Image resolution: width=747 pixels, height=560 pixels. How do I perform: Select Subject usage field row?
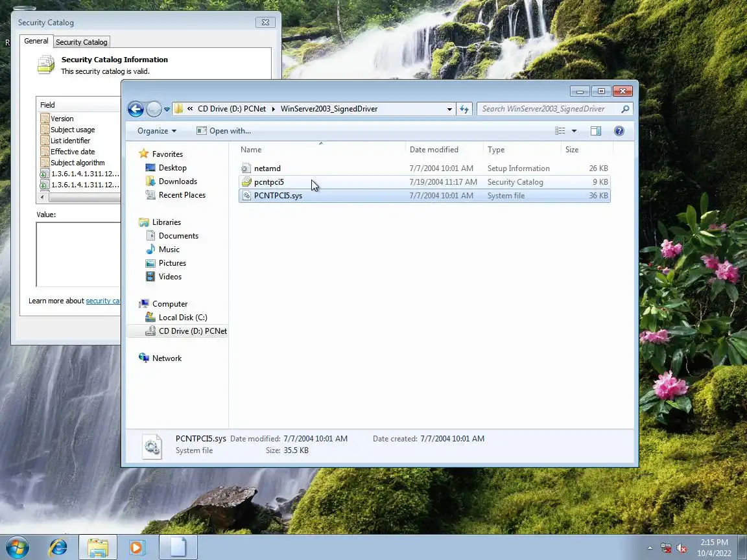pyautogui.click(x=73, y=130)
